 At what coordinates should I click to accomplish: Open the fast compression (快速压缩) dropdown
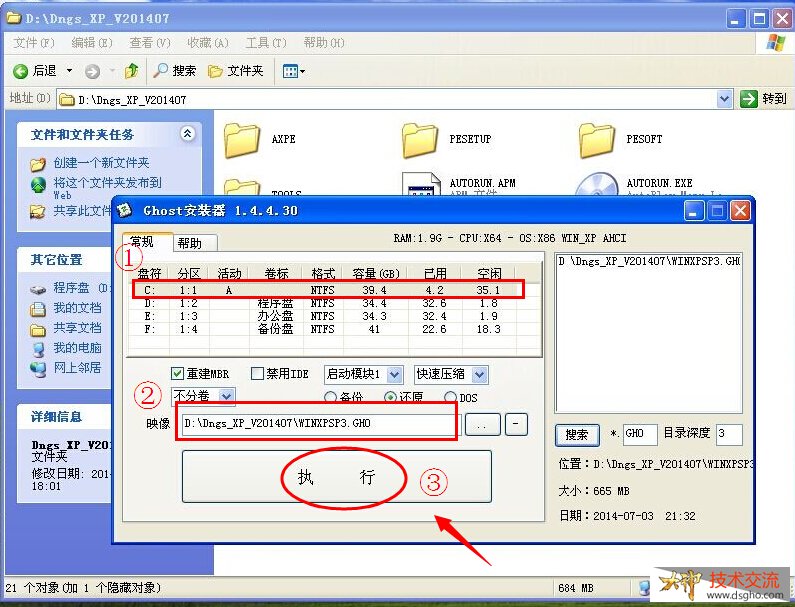480,375
